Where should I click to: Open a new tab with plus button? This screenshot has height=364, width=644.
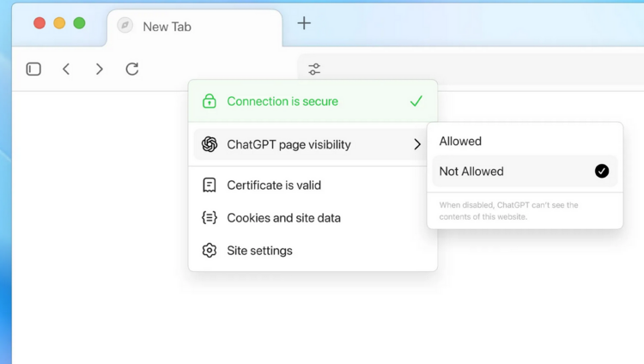pyautogui.click(x=304, y=23)
